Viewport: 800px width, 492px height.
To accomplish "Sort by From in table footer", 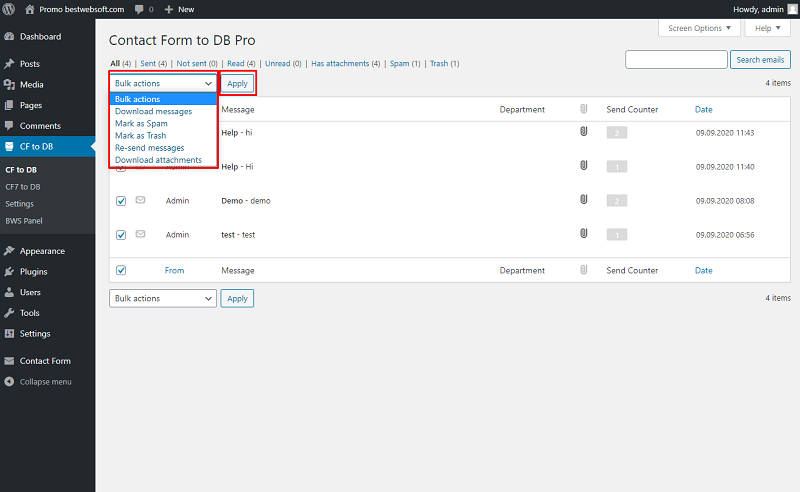I will tap(174, 270).
